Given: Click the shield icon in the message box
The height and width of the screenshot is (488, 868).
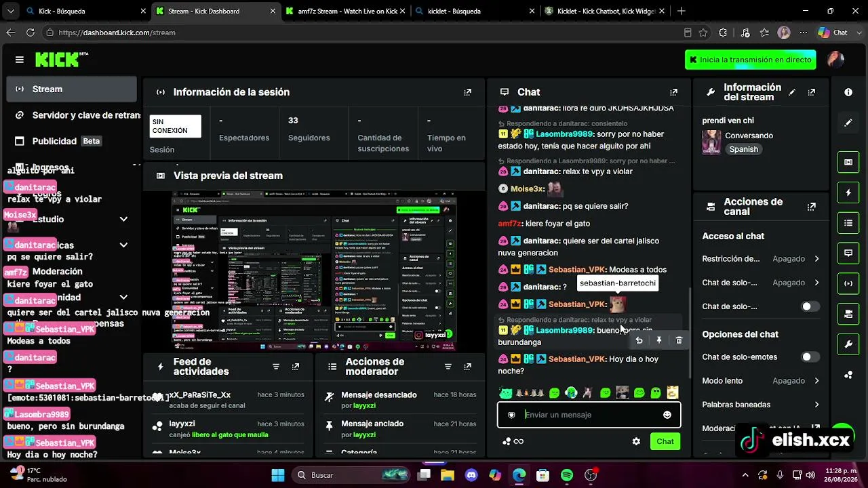Looking at the screenshot, I should pyautogui.click(x=511, y=415).
